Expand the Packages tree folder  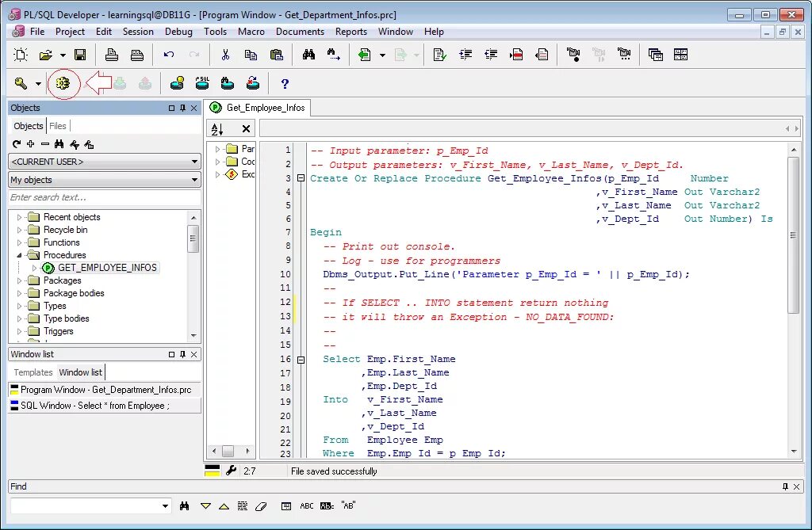point(19,280)
